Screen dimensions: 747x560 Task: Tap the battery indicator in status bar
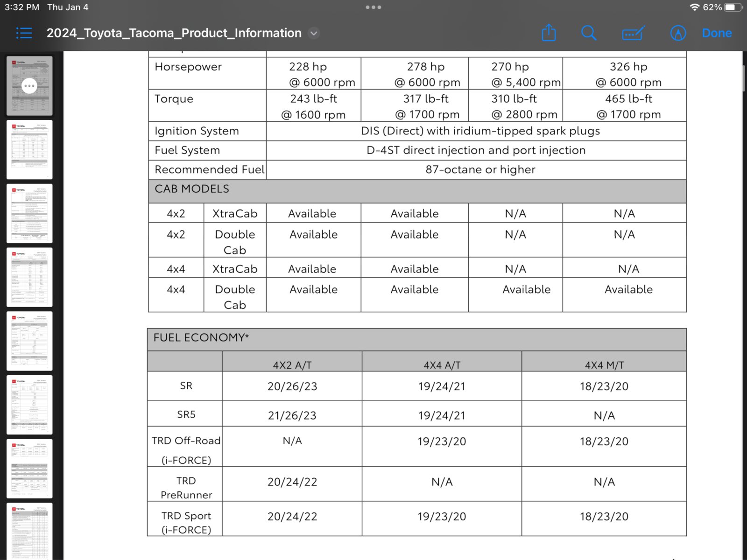click(733, 7)
